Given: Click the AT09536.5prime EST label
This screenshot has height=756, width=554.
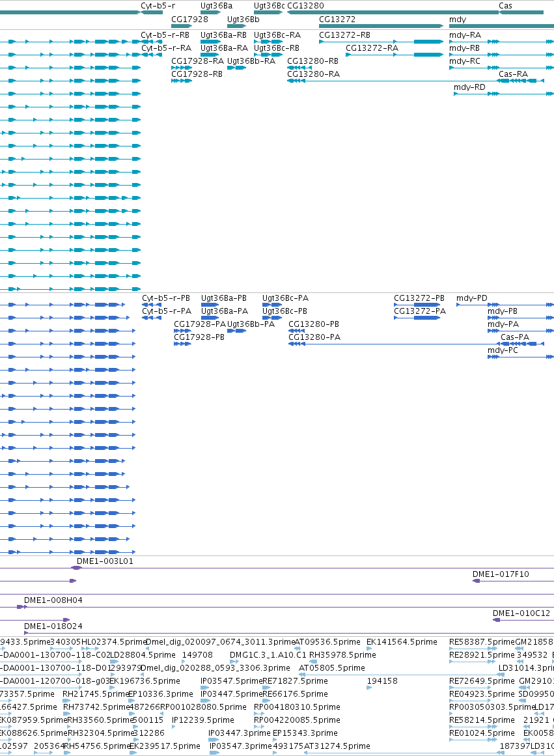Looking at the screenshot, I should 327,642.
